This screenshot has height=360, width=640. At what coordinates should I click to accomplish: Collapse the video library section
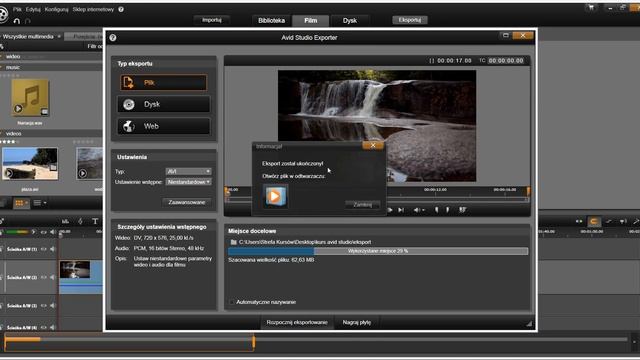pyautogui.click(x=2, y=56)
